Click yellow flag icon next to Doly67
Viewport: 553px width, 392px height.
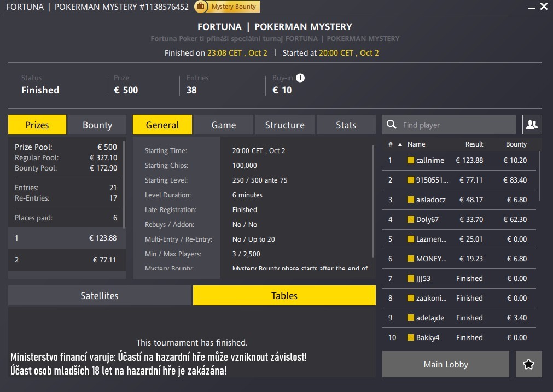(x=411, y=219)
